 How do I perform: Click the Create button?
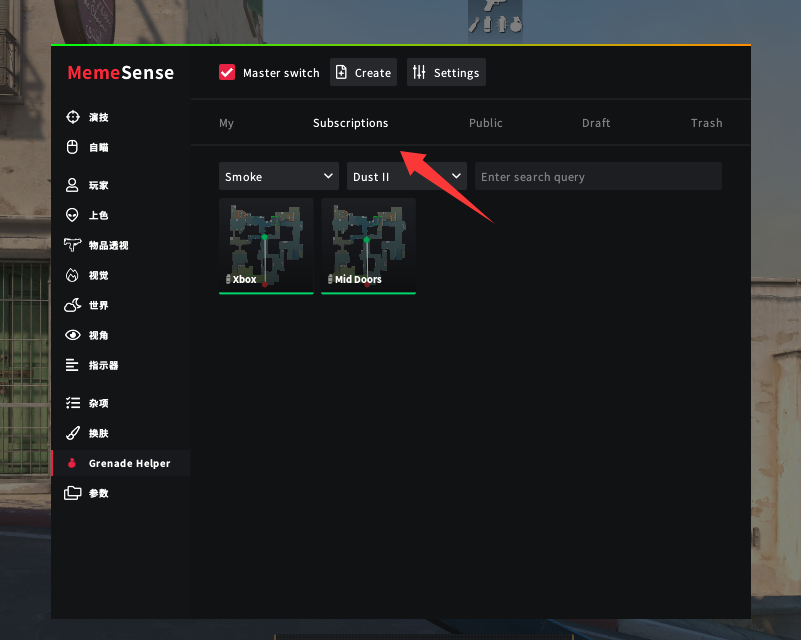[x=363, y=73]
